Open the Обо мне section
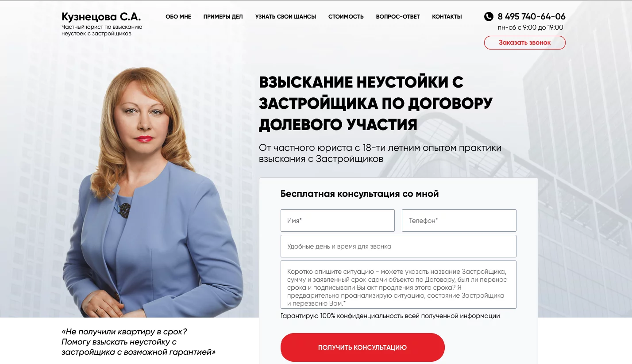 [178, 17]
